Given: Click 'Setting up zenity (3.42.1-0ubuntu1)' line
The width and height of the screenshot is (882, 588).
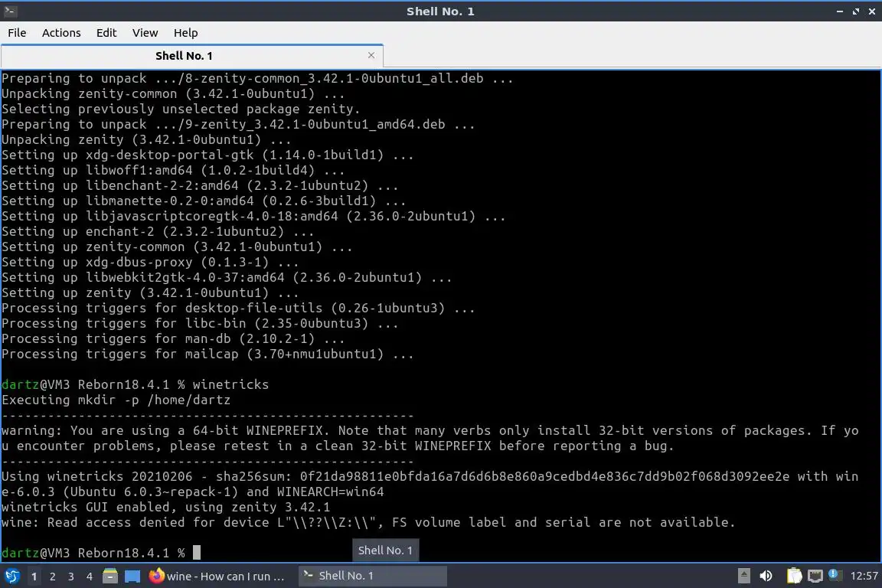Looking at the screenshot, I should pos(150,292).
